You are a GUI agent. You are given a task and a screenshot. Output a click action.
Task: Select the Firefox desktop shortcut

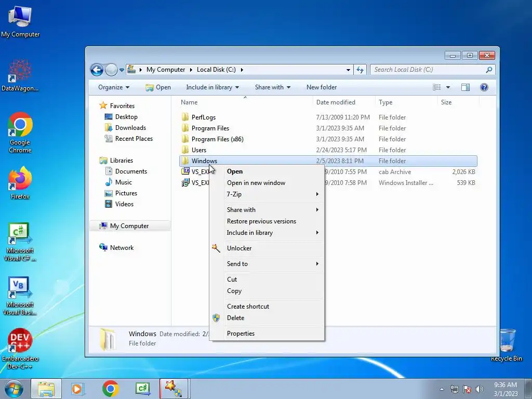pyautogui.click(x=20, y=183)
